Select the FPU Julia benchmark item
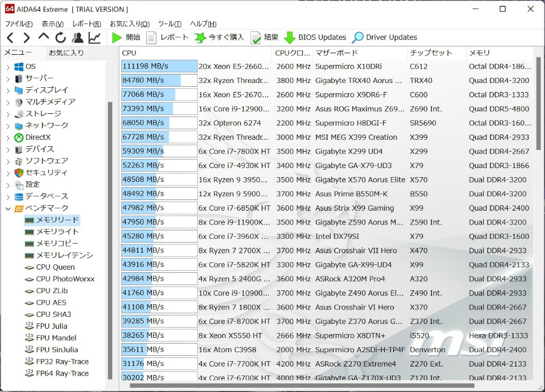This screenshot has height=392, width=545. [51, 326]
